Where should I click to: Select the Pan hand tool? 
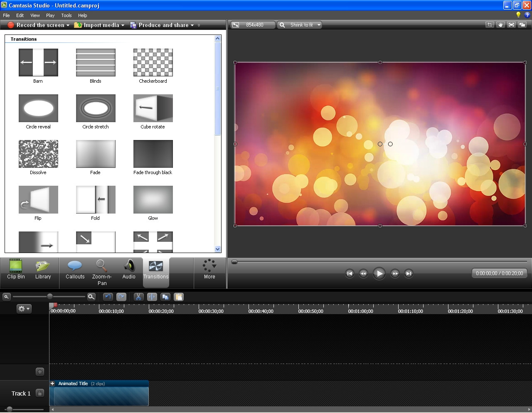500,25
